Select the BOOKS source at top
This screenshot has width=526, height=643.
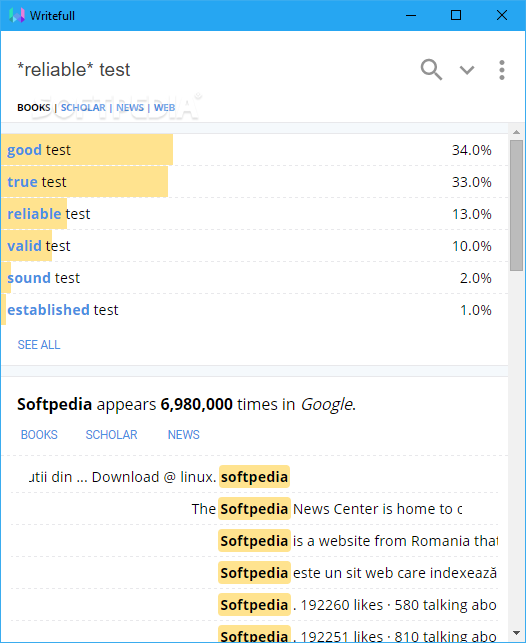[34, 107]
